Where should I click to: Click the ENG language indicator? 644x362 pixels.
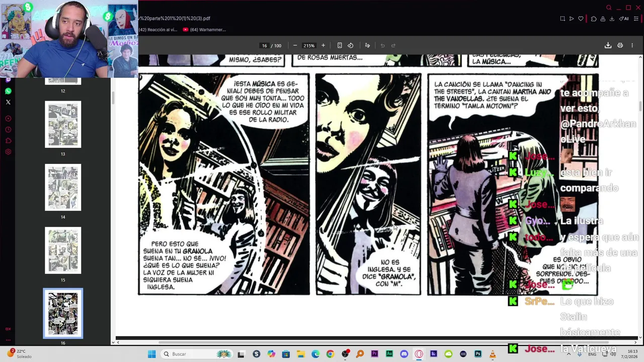593,354
